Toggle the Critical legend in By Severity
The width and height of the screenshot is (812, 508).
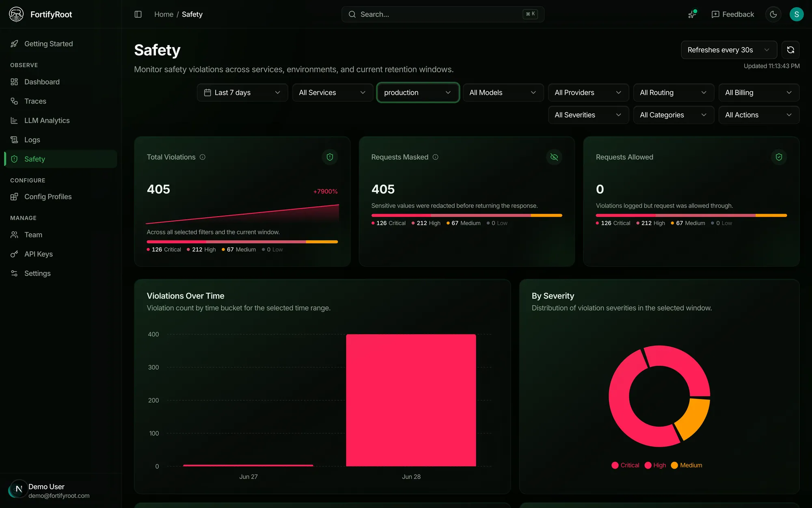(625, 465)
